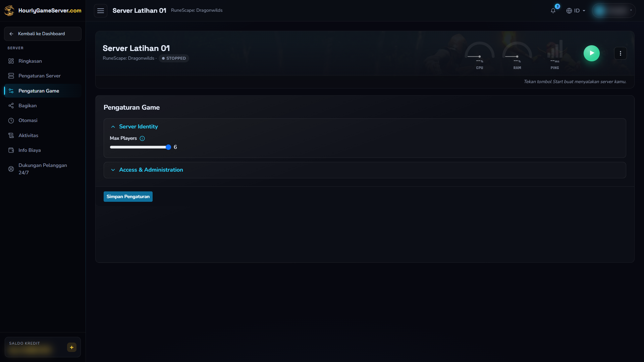Toggle the hamburger sidebar menu button

pyautogui.click(x=101, y=11)
